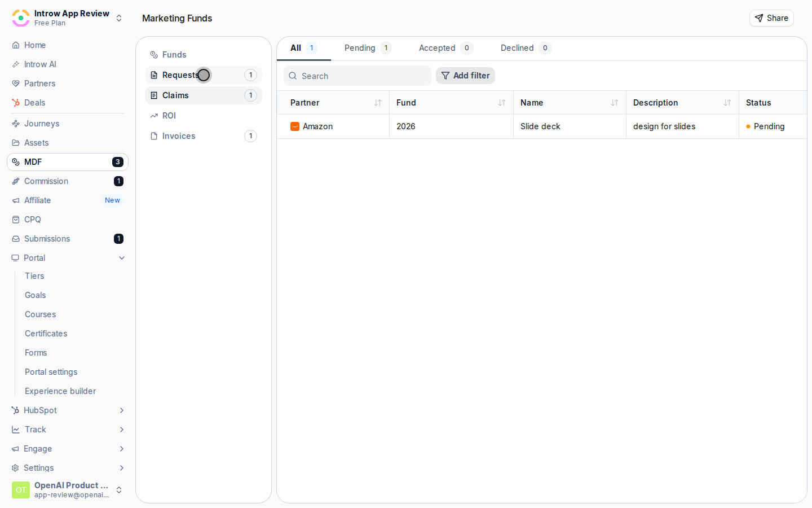The image size is (812, 508).
Task: Open Portal settings link
Action: click(x=51, y=372)
